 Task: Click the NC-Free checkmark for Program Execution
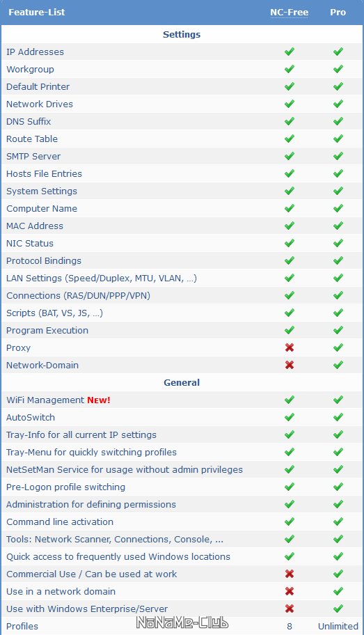coord(289,330)
